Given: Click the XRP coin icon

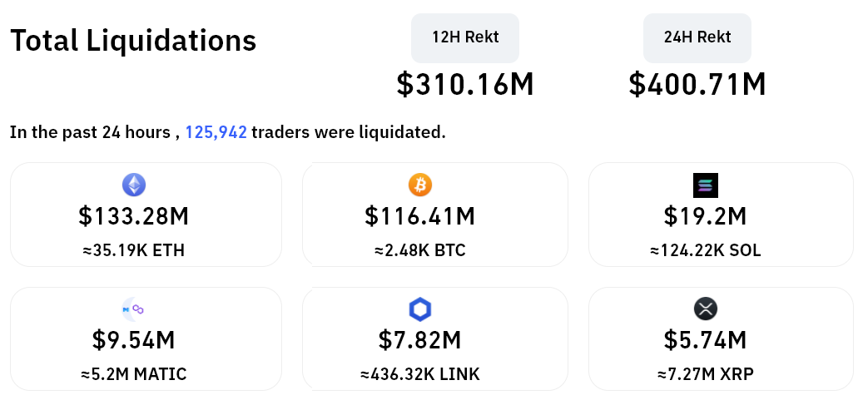Looking at the screenshot, I should pyautogui.click(x=705, y=309).
